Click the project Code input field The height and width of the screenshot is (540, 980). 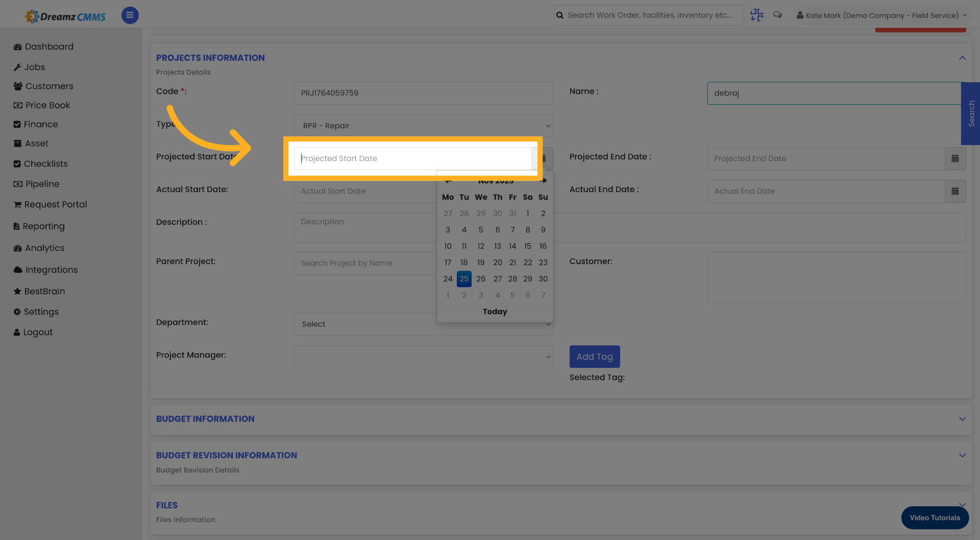pyautogui.click(x=423, y=93)
